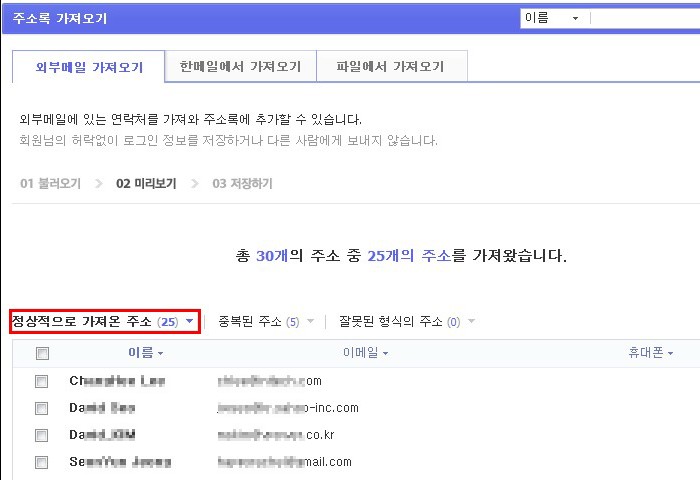Click the search text field in header
The image size is (700, 480).
pyautogui.click(x=646, y=18)
